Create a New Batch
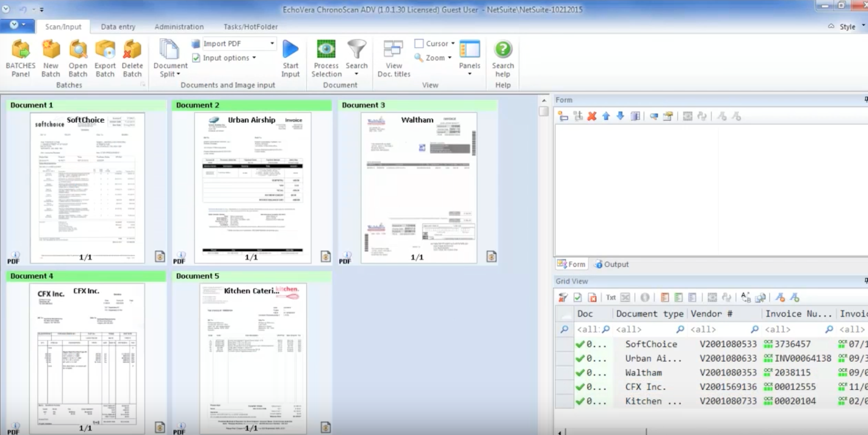Viewport: 868px width, 435px height. 50,58
